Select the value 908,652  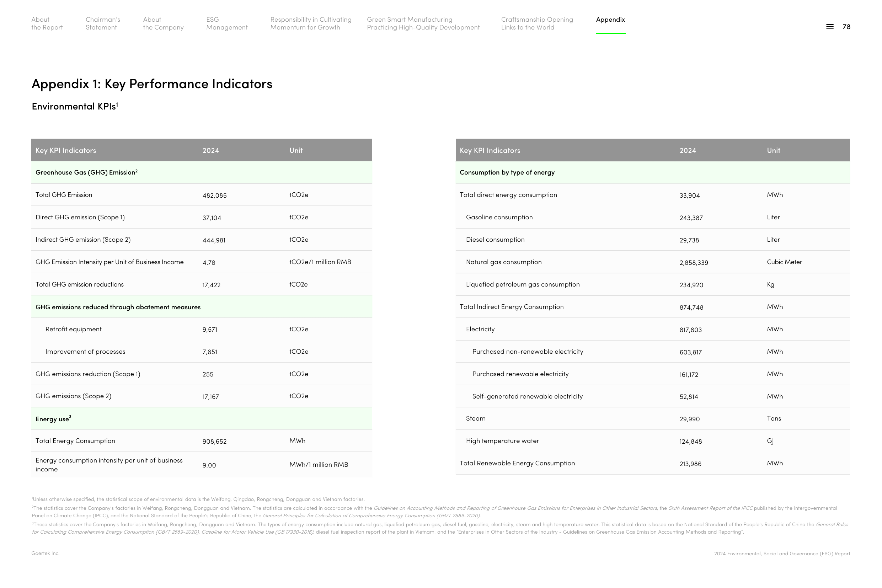(x=214, y=442)
